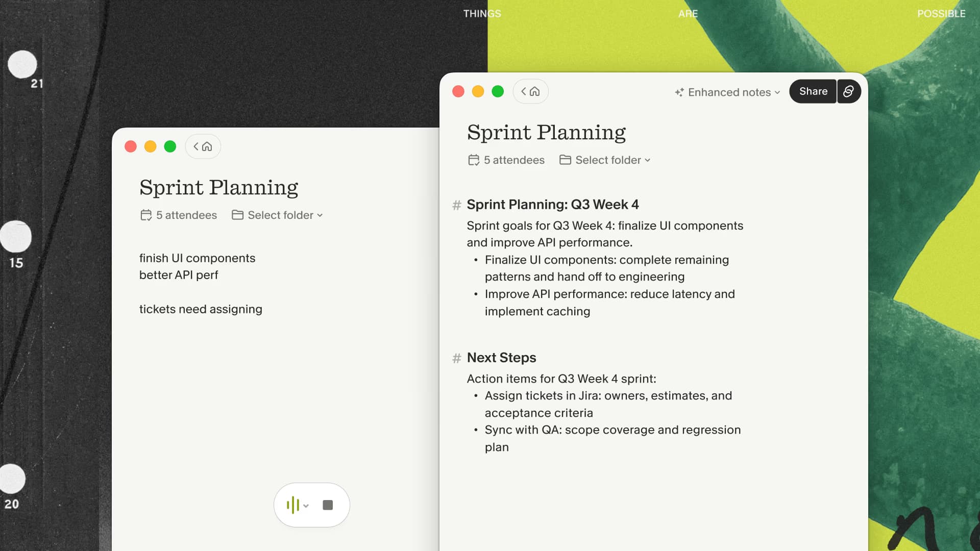
Task: Click the copy link icon next to Share
Action: click(849, 91)
